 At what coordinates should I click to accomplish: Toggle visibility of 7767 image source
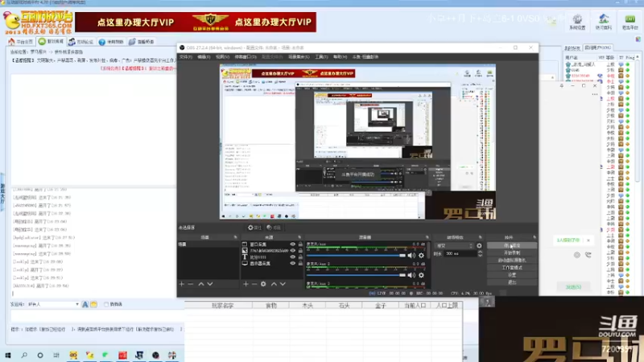tap(292, 250)
